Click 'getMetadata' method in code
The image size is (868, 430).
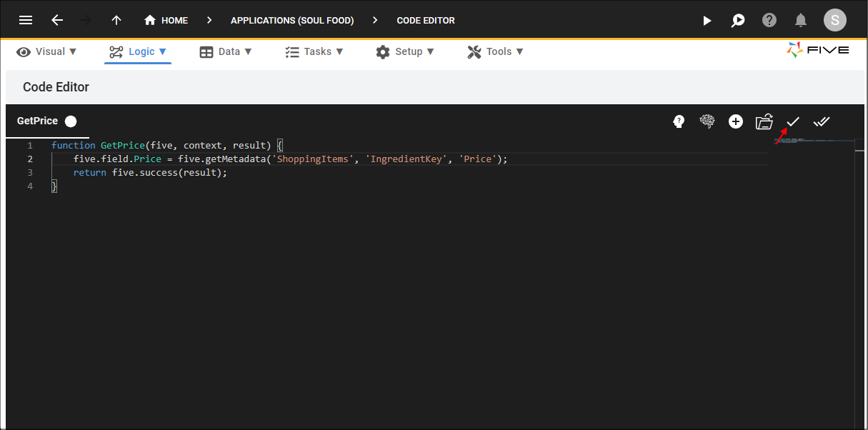click(236, 159)
